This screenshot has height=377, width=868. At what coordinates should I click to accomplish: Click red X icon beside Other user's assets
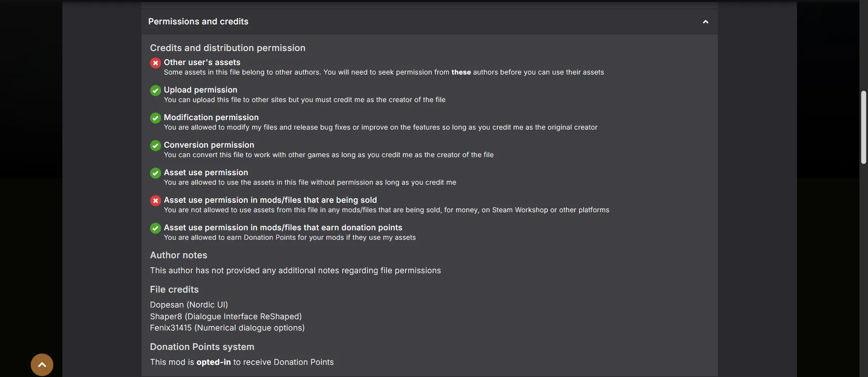coord(156,63)
